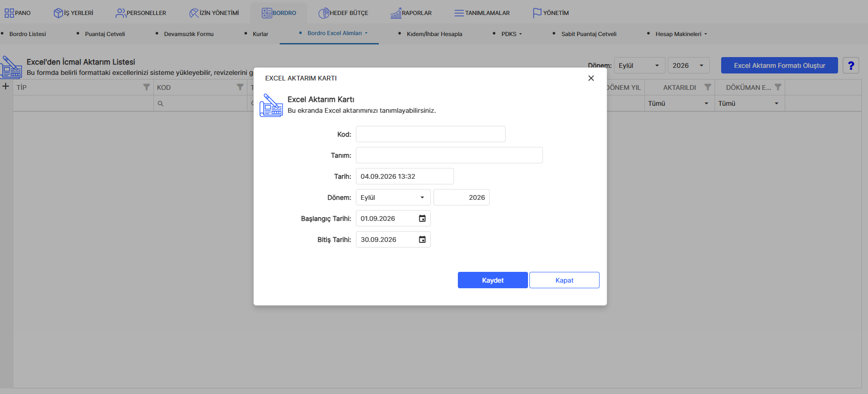
Task: Save the card with Kaydet
Action: tap(493, 280)
